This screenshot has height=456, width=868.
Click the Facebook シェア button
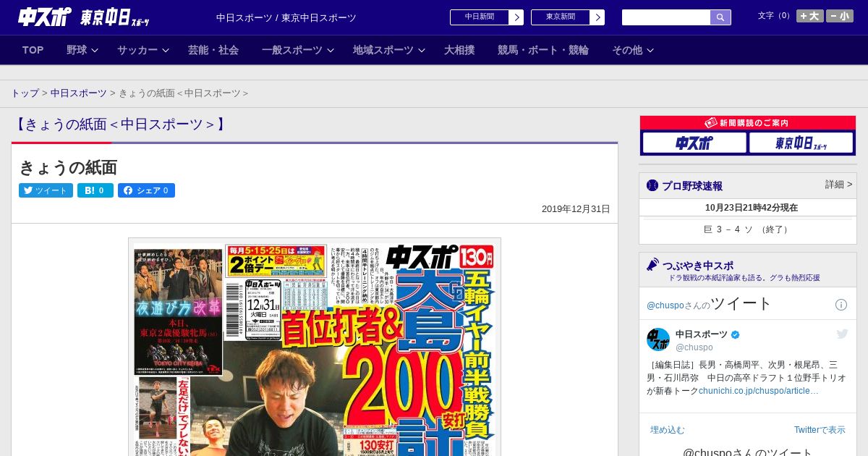146,190
